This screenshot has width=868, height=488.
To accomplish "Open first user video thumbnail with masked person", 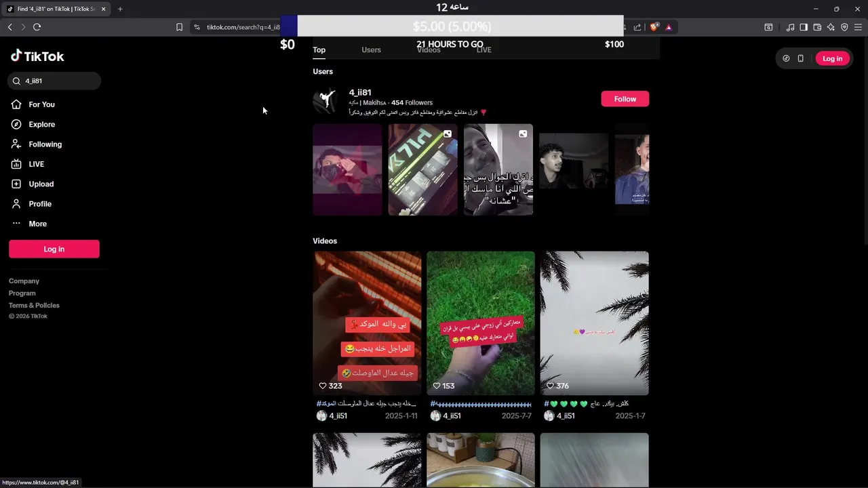I will (x=347, y=169).
